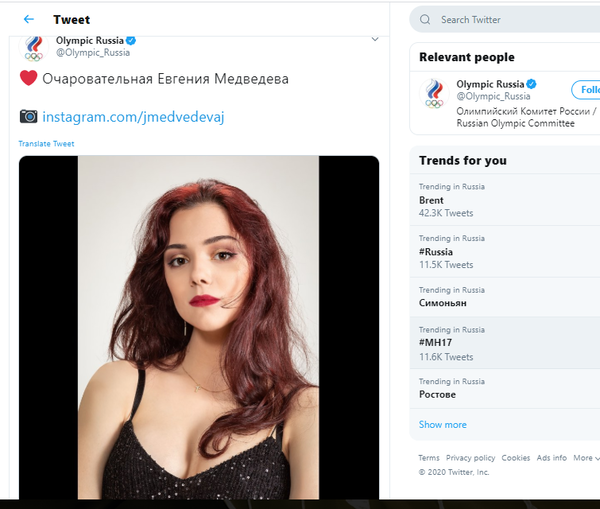Image resolution: width=600 pixels, height=509 pixels.
Task: Click the Olympic Russia avatar in the tweet
Action: click(34, 49)
